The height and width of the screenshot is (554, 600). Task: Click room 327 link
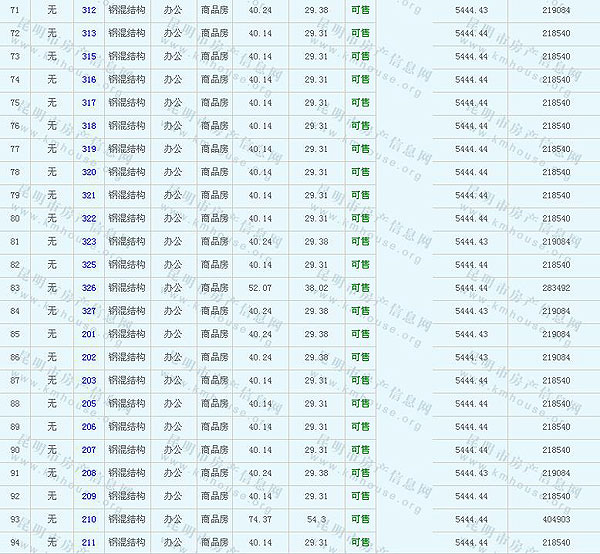pyautogui.click(x=89, y=311)
